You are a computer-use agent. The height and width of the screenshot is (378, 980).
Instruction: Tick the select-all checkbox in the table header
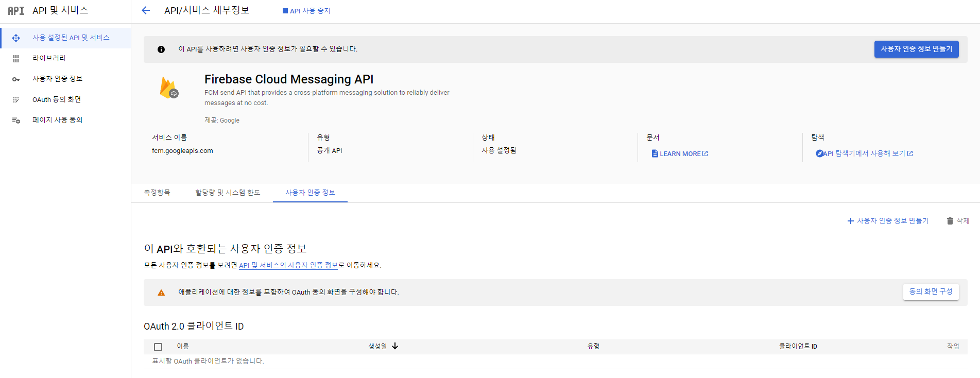pos(158,347)
